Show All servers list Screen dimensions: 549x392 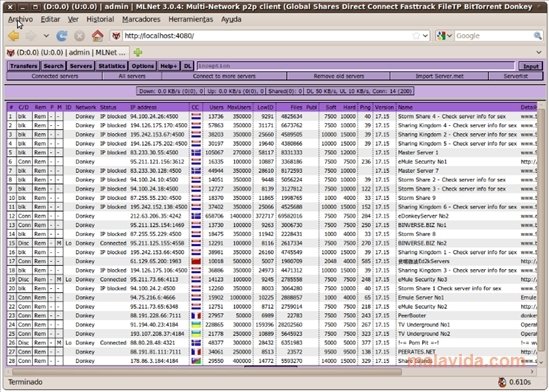(132, 76)
